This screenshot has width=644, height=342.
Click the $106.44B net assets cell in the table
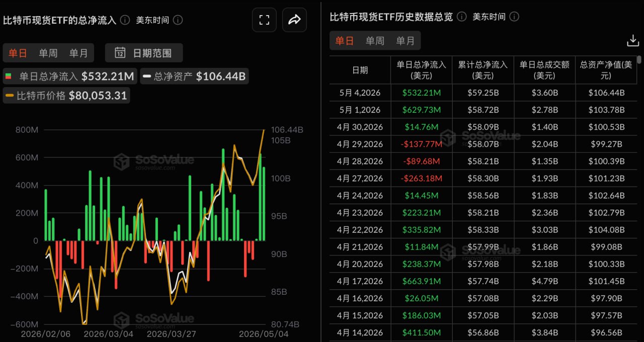606,93
